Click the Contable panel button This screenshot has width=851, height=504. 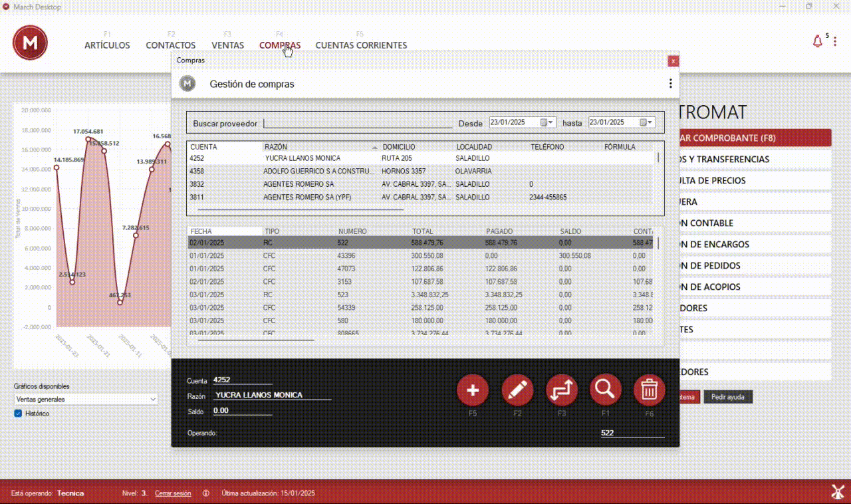pos(755,223)
